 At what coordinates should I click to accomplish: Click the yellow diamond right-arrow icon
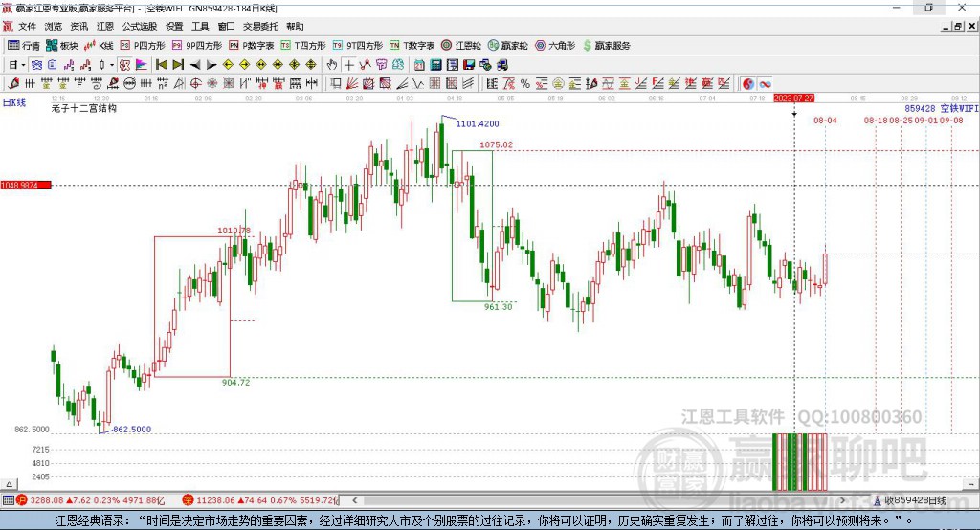click(x=244, y=65)
